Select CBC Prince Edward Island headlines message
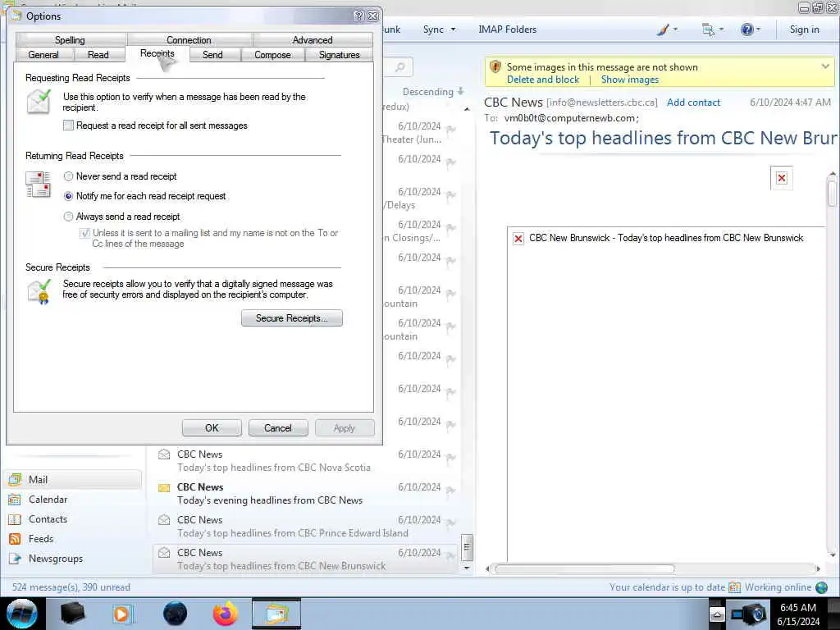Image resolution: width=840 pixels, height=630 pixels. [x=305, y=526]
